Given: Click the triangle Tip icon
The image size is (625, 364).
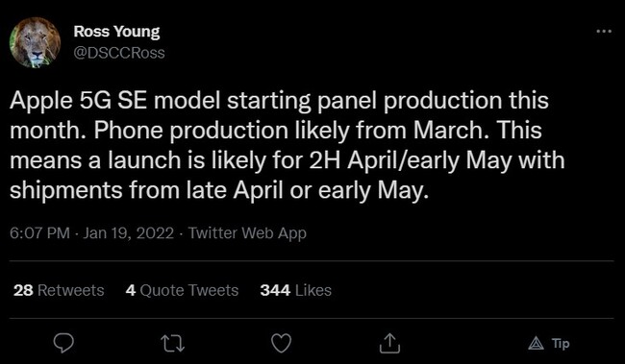Looking at the screenshot, I should click(537, 343).
